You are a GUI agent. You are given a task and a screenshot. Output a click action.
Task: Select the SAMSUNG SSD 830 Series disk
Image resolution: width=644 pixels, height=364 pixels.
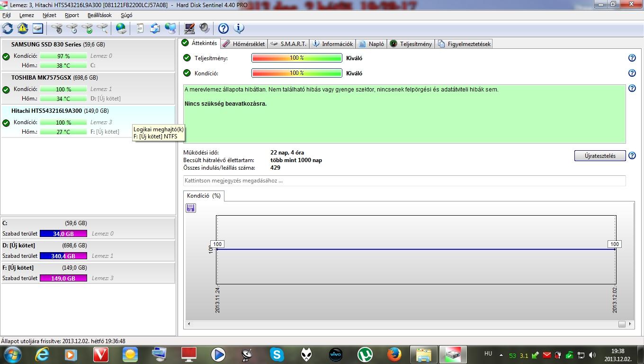88,55
